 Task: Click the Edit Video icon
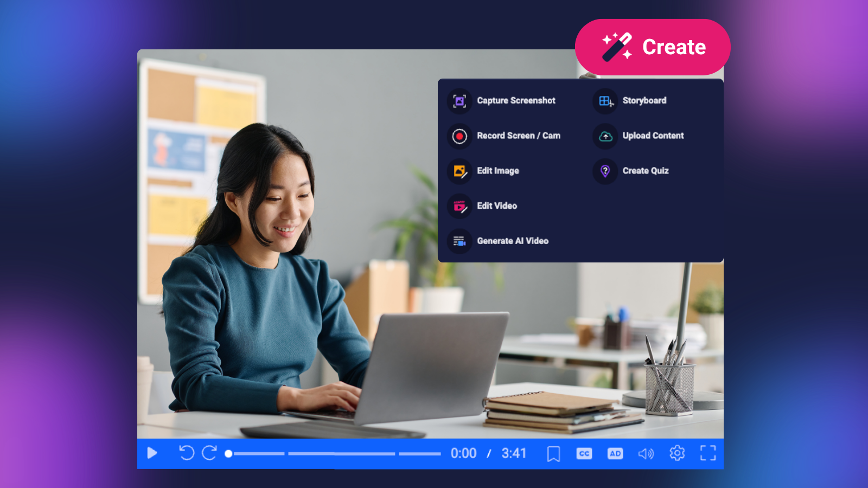coord(459,206)
